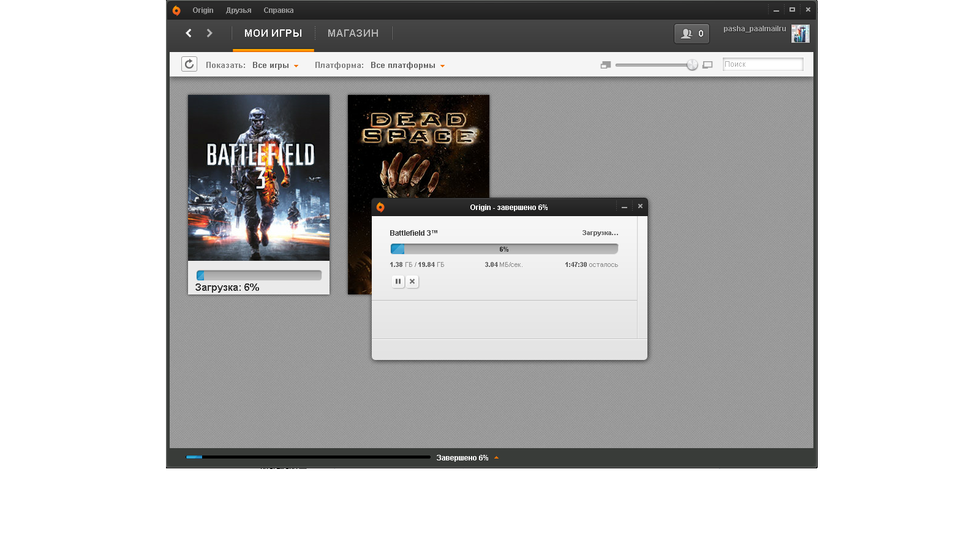
Task: Open the Друзья menu
Action: click(x=238, y=10)
